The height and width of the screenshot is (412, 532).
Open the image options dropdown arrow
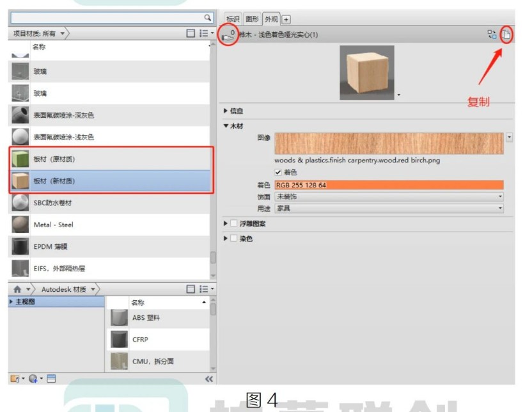[x=509, y=137]
